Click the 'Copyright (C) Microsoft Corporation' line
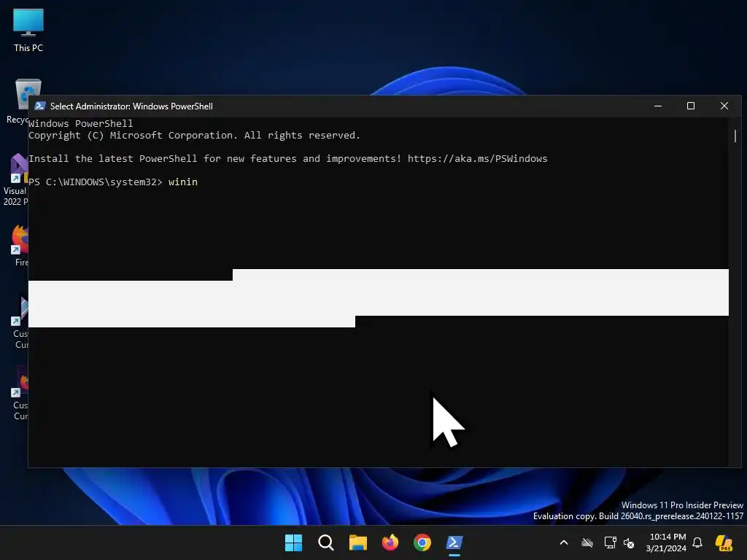Viewport: 747px width, 560px height. pos(194,135)
